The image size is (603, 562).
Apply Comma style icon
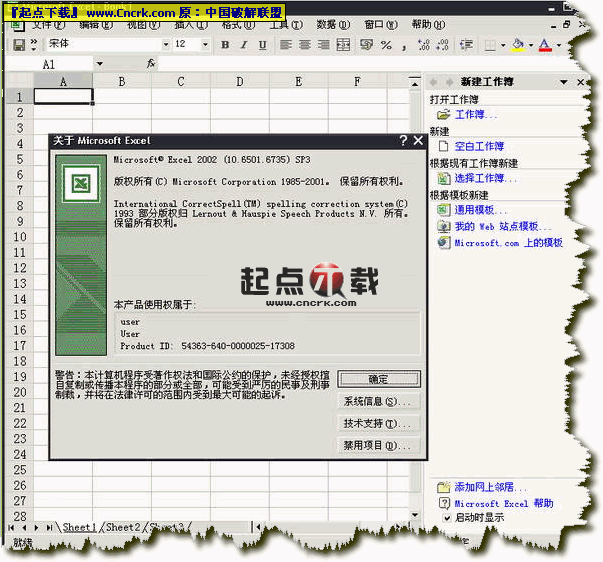404,47
